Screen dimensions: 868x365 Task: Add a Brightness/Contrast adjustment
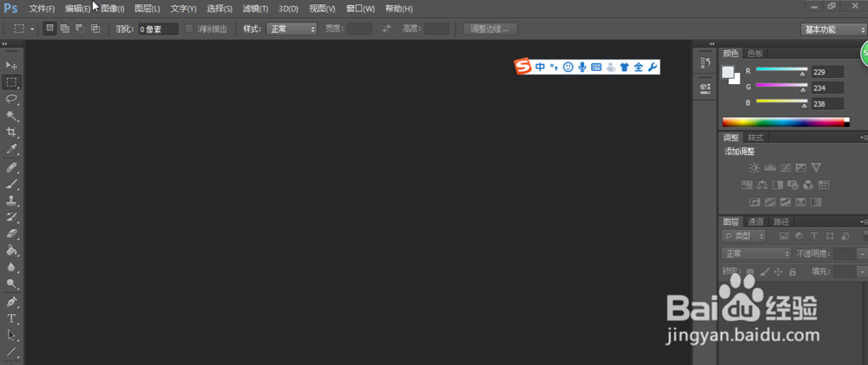coord(754,167)
